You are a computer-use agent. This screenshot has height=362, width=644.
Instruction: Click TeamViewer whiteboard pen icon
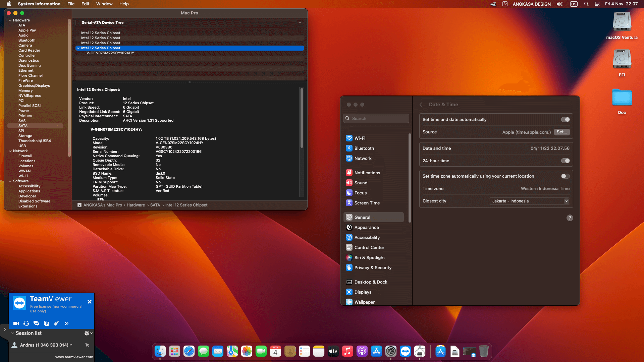[x=56, y=323]
